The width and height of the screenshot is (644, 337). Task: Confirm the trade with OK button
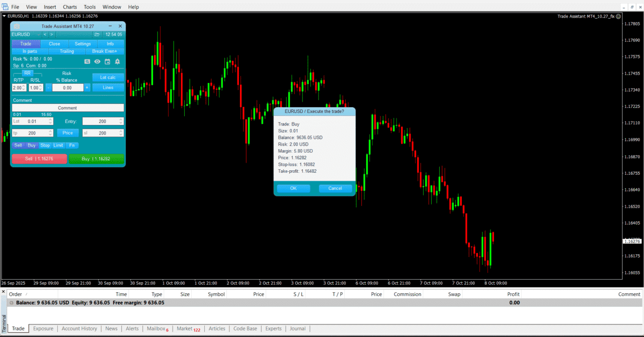click(x=293, y=188)
